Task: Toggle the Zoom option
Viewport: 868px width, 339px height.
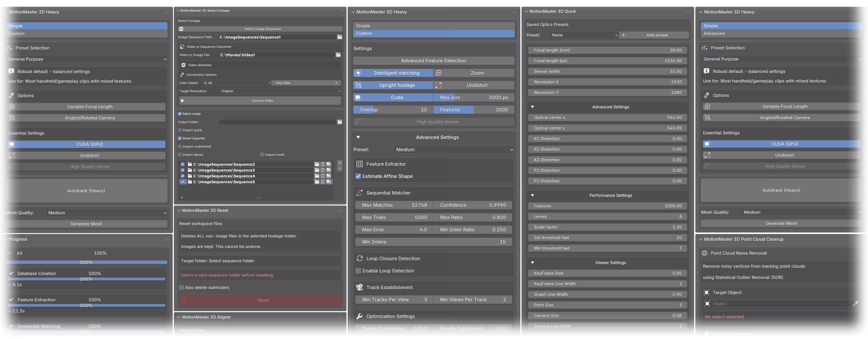Action: click(x=474, y=73)
